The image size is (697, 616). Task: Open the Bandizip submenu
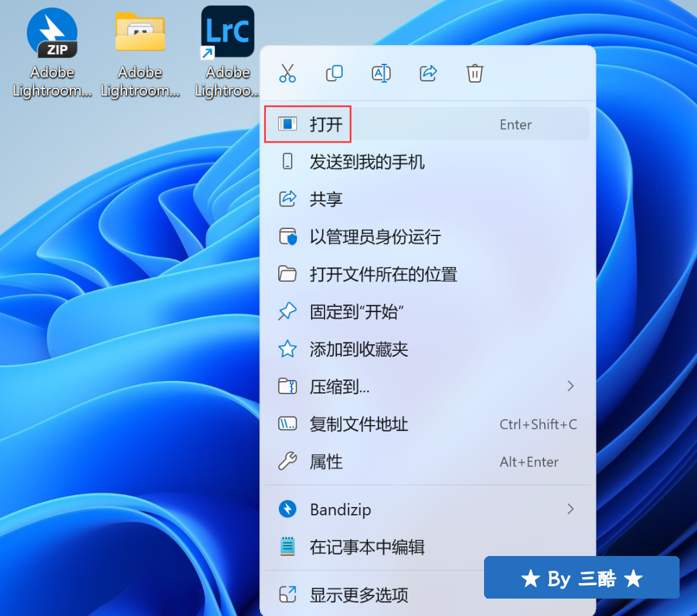(427, 509)
